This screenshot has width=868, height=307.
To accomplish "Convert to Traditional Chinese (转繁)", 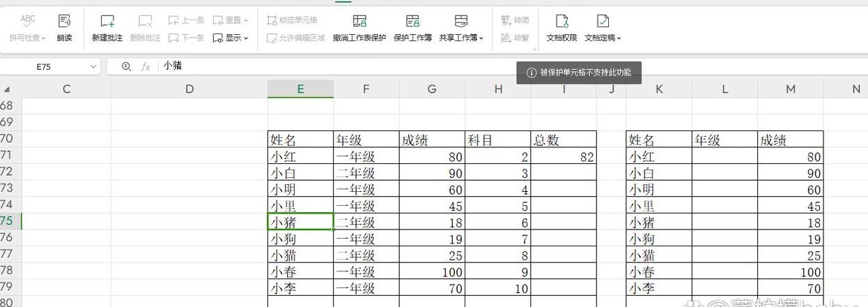I will (515, 38).
